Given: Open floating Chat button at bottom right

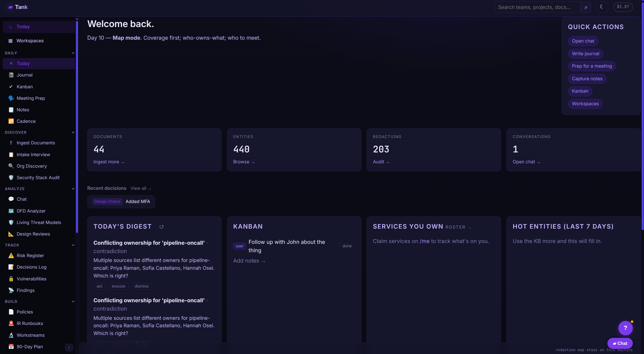Looking at the screenshot, I should pos(620,343).
